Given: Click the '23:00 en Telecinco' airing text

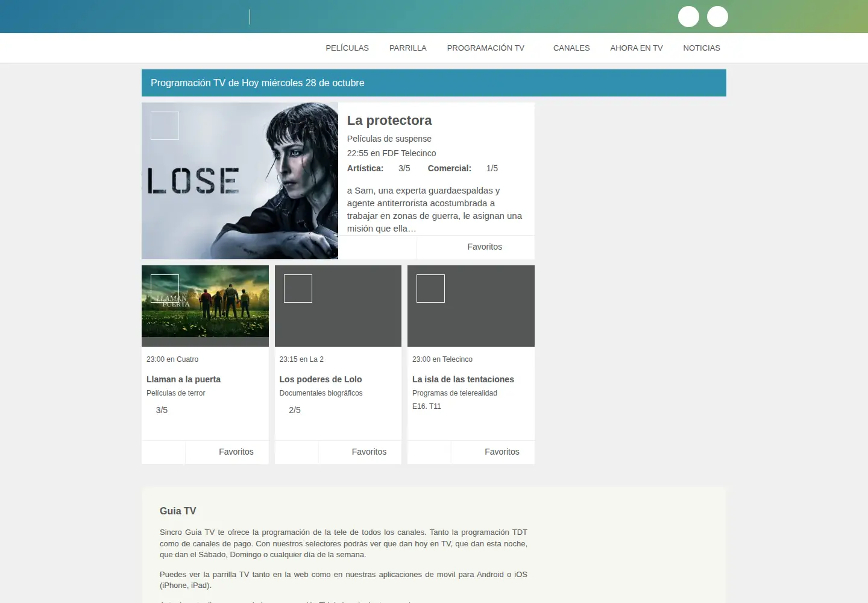Looking at the screenshot, I should tap(442, 359).
